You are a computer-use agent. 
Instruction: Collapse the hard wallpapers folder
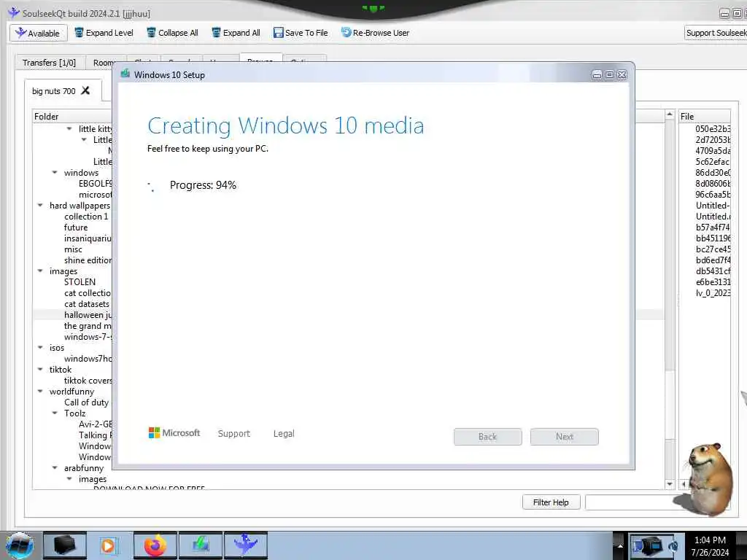click(40, 205)
